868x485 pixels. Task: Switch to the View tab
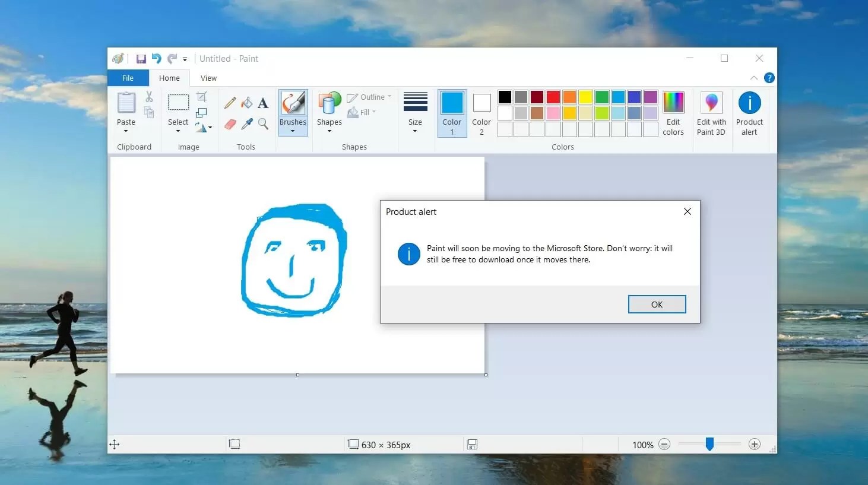click(x=208, y=78)
